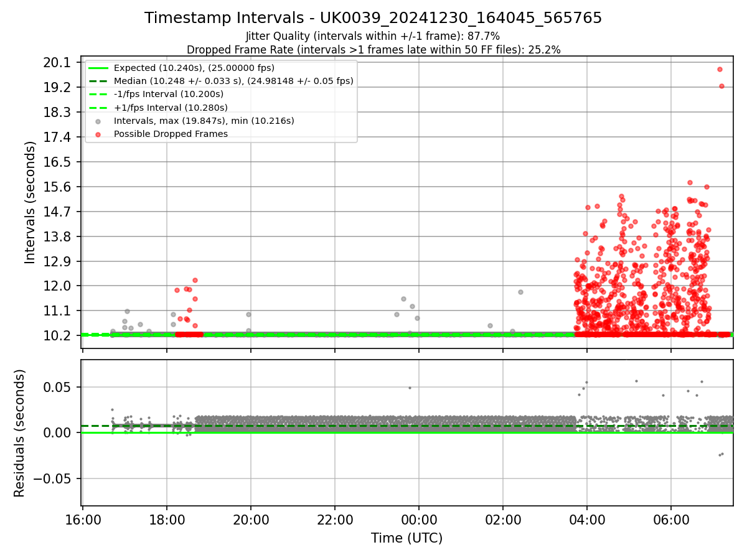Image resolution: width=747 pixels, height=560 pixels.
Task: Click the '04:00' time tick label
Action: pyautogui.click(x=587, y=519)
